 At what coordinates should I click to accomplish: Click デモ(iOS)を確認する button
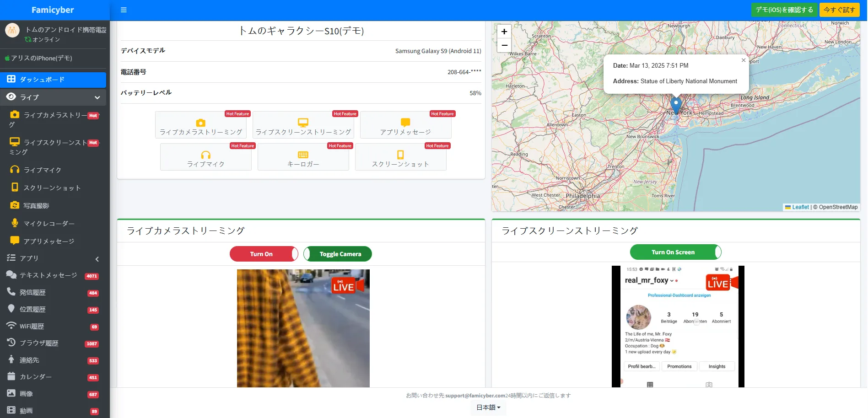click(x=784, y=10)
